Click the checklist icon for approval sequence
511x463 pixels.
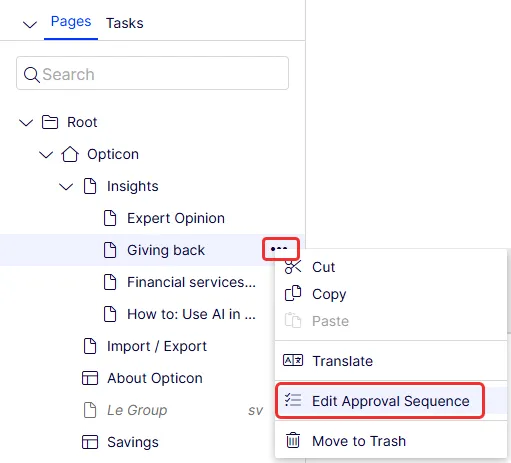(293, 400)
